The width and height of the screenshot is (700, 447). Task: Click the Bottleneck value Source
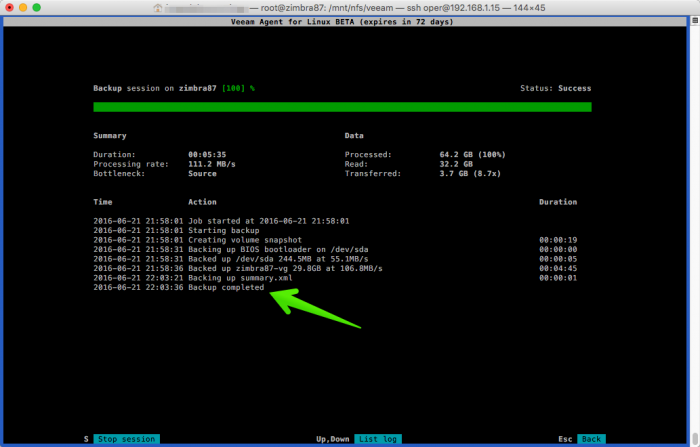tap(202, 173)
